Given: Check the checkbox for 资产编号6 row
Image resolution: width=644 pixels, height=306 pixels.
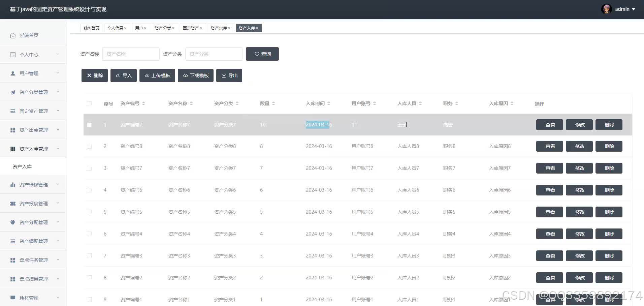Looking at the screenshot, I should pos(89,190).
